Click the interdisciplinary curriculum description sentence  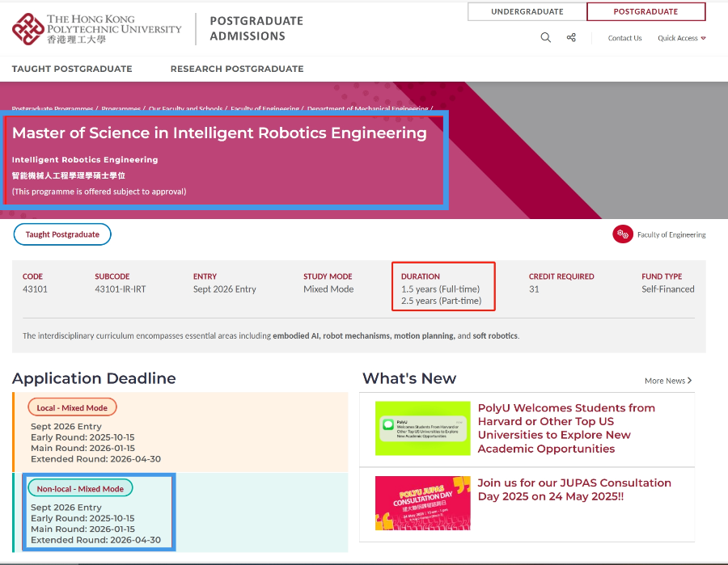pos(271,335)
